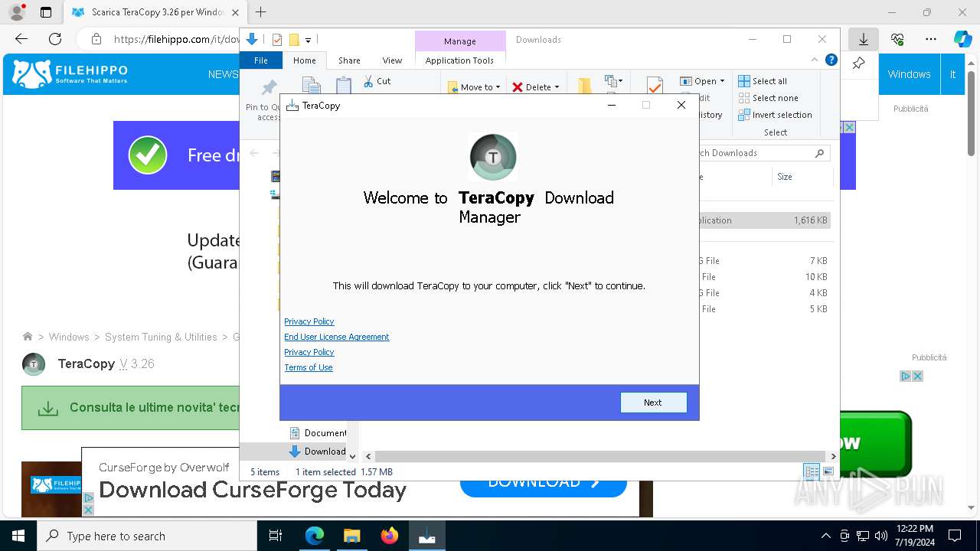Viewport: 980px width, 551px height.
Task: Click the red Delete X icon
Action: tap(518, 87)
